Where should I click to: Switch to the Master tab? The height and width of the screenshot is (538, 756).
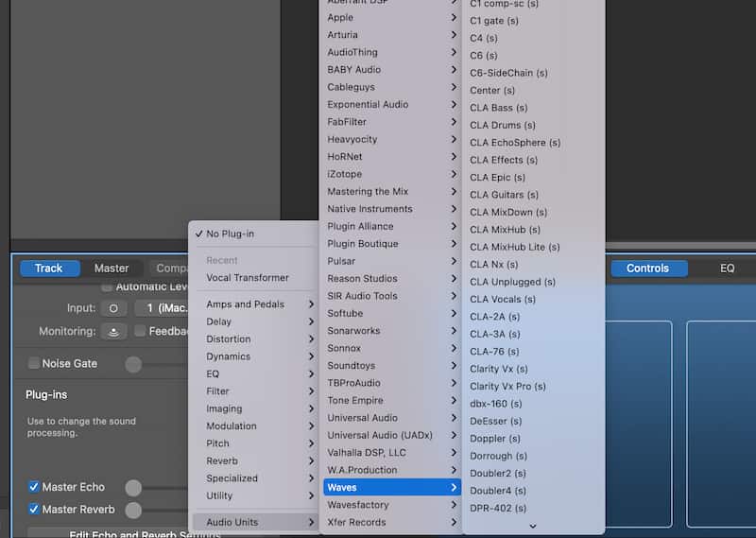pyautogui.click(x=112, y=269)
